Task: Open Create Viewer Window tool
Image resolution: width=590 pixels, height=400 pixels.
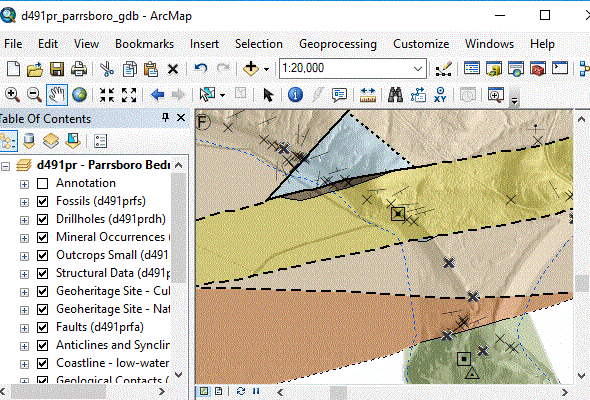Action: (x=496, y=95)
